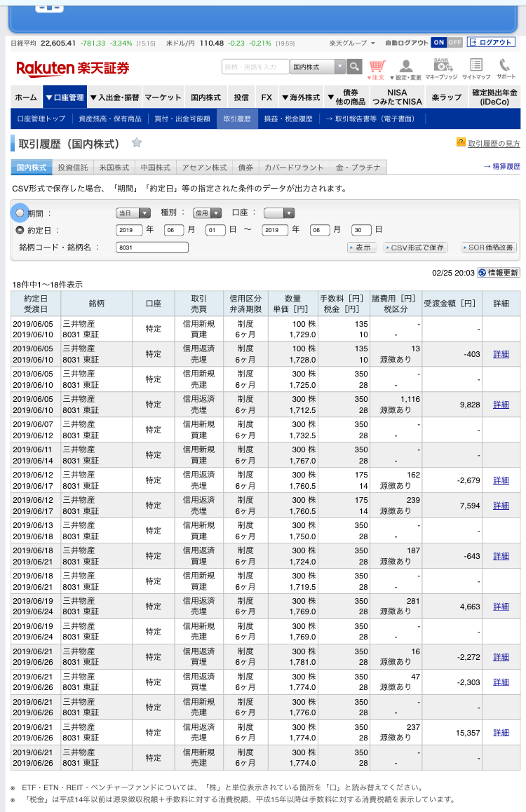This screenshot has width=526, height=812.
Task: Open 詳細 link for -2,679 row
Action: click(501, 480)
